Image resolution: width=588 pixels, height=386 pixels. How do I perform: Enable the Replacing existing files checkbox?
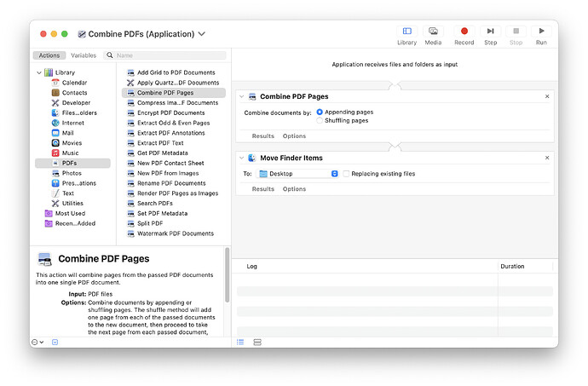tap(346, 174)
